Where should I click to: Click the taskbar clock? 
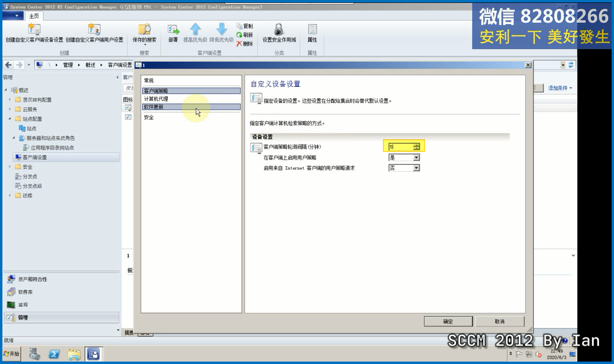(x=556, y=354)
